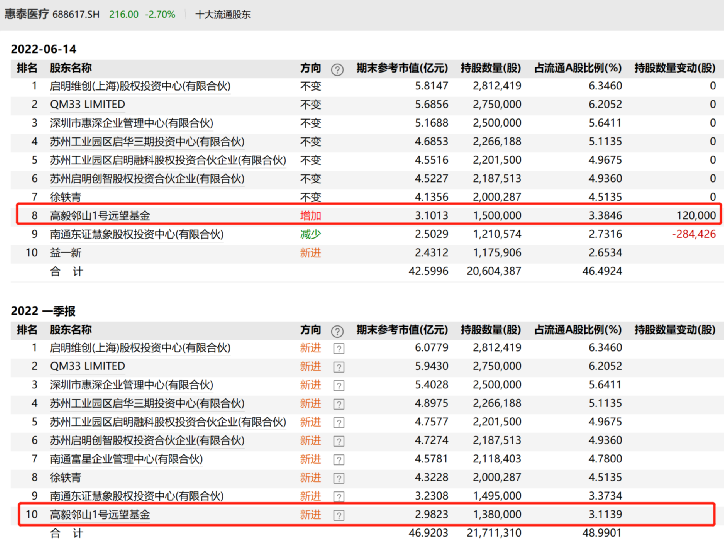Click question icon in 徐轶青 row of 一季报
This screenshot has width=724, height=541.
coord(337,477)
